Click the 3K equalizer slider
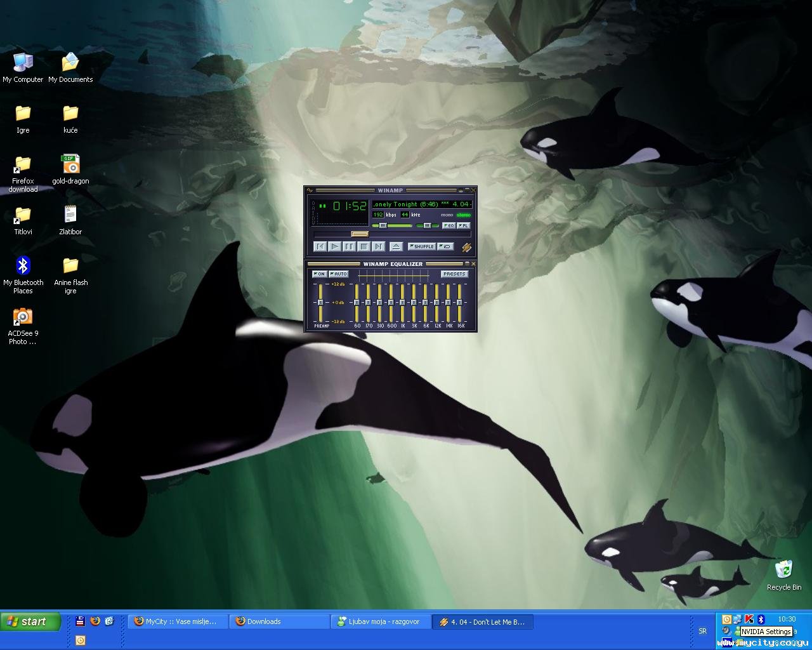The image size is (812, 650). coord(414,303)
